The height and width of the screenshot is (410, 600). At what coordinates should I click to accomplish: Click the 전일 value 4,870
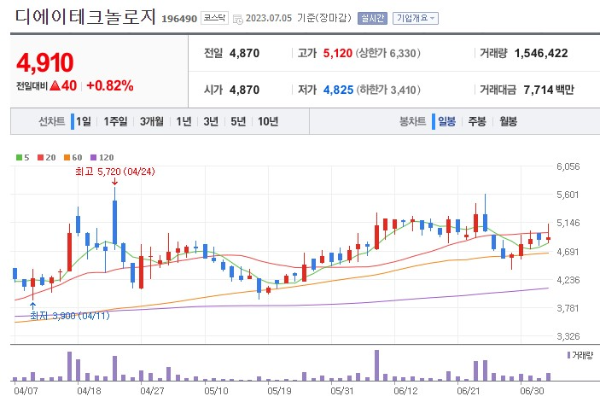(x=245, y=53)
